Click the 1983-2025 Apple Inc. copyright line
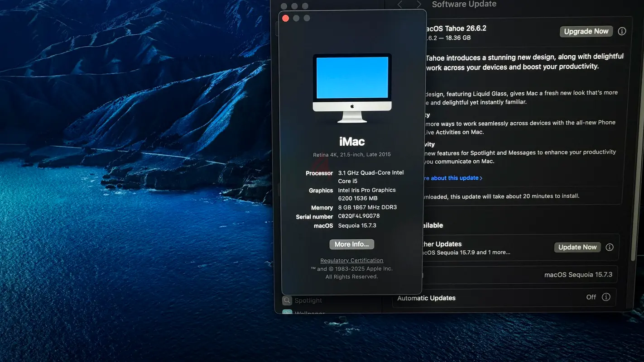The height and width of the screenshot is (362, 644). coord(351,269)
